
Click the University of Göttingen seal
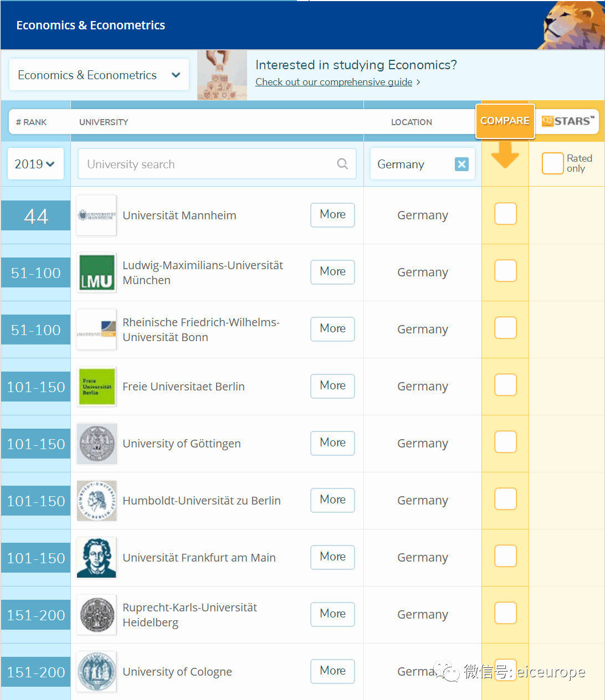click(x=97, y=444)
